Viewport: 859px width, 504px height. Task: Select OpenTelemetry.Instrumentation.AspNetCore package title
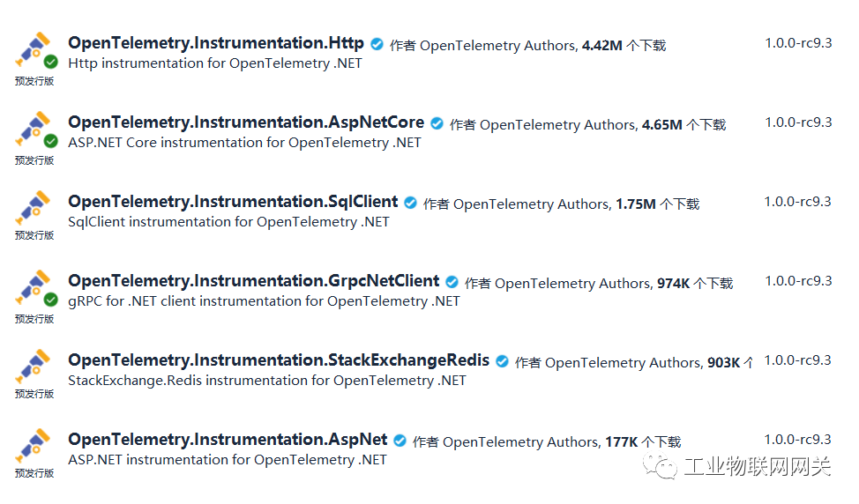click(246, 122)
